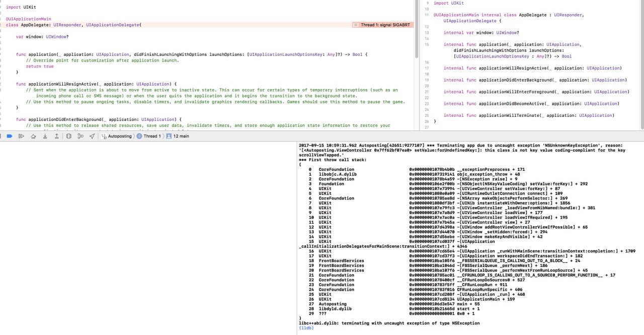The image size is (644, 335).
Task: Click the left editor vertical scrollbar
Action: (x=416, y=30)
